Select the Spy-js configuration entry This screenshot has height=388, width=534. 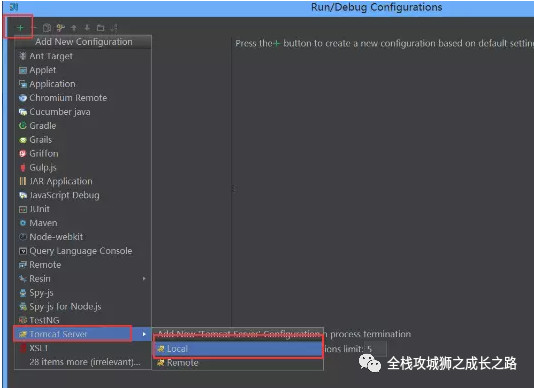83,293
